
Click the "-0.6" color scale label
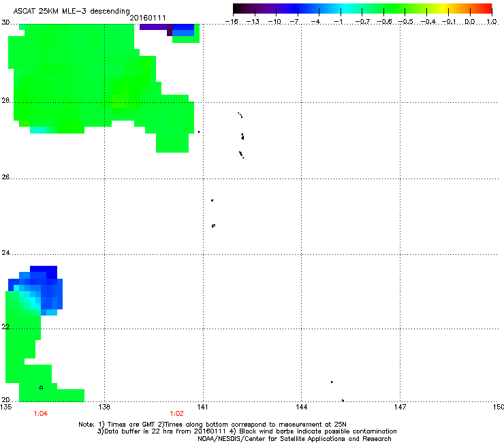[x=383, y=22]
